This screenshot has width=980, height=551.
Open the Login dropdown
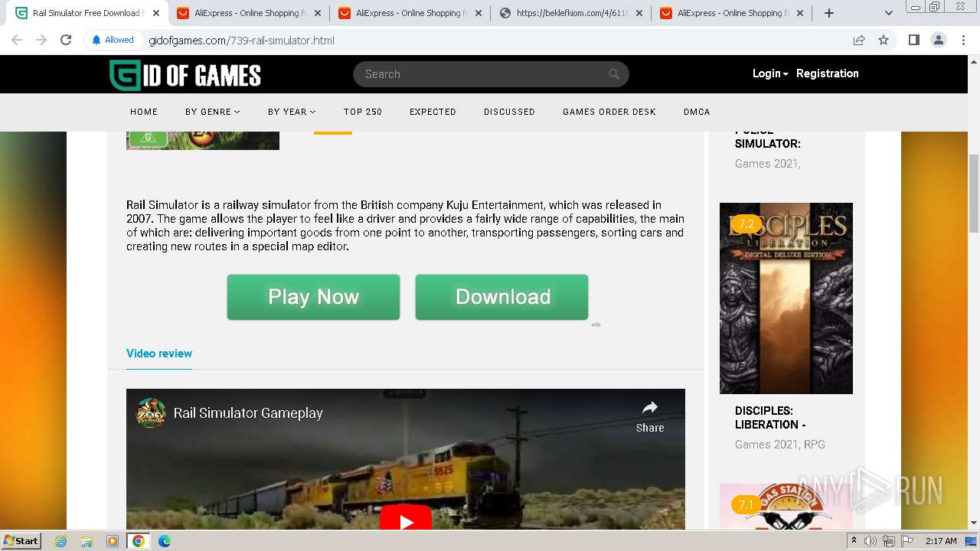770,73
